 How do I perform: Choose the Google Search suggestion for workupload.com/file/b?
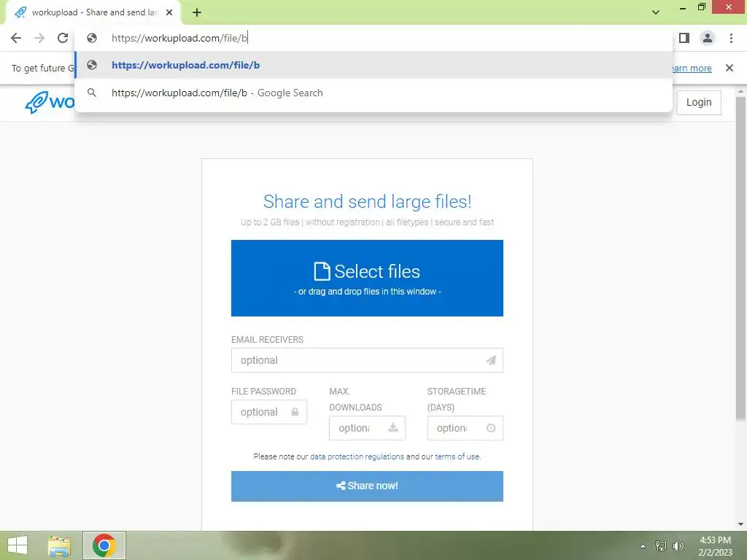tap(373, 93)
